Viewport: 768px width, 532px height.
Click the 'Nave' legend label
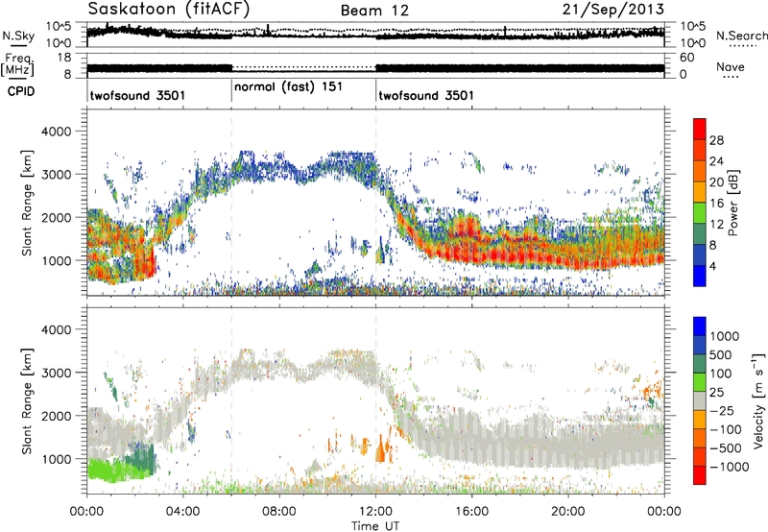[x=731, y=67]
